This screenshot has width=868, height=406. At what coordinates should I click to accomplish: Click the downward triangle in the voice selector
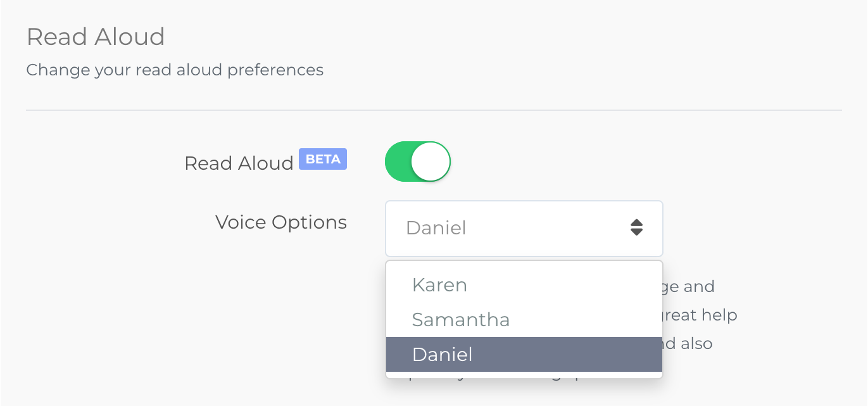click(x=636, y=232)
